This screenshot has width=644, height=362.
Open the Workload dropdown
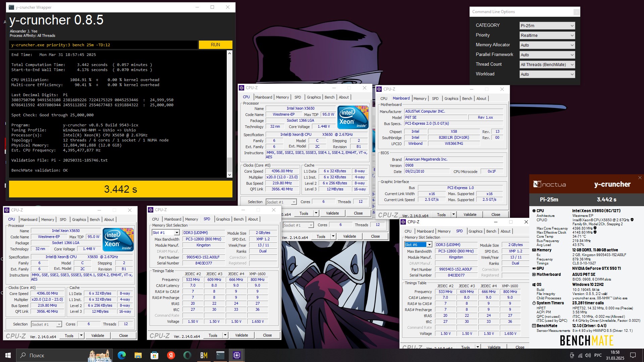(x=547, y=74)
